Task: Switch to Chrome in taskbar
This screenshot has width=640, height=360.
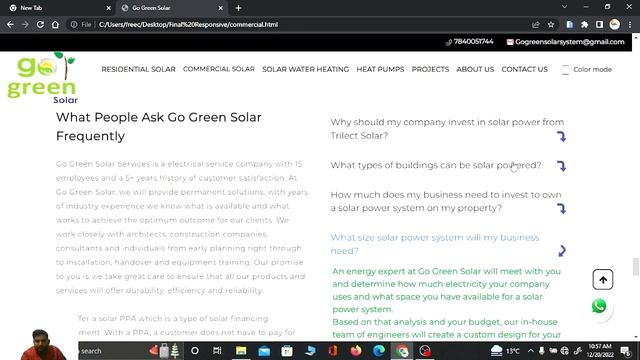Action: [x=402, y=351]
